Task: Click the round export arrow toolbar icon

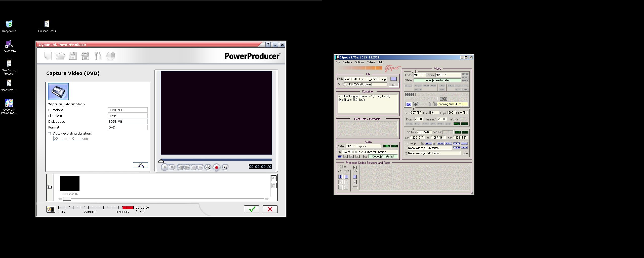Action: 111,56
